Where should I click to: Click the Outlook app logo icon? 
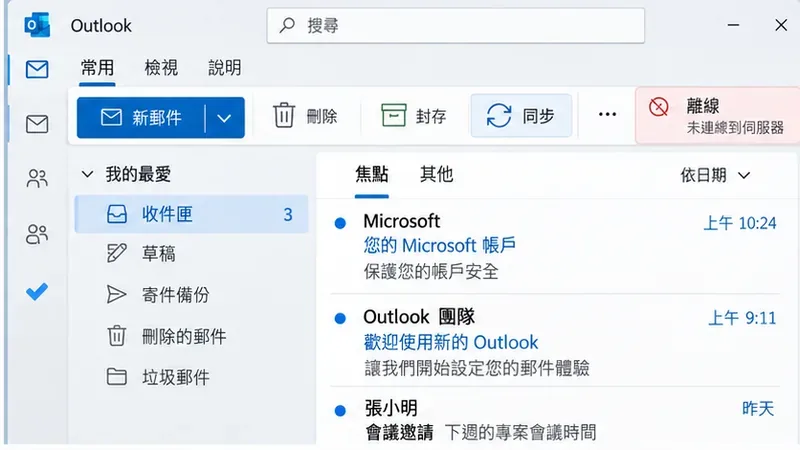[x=37, y=25]
